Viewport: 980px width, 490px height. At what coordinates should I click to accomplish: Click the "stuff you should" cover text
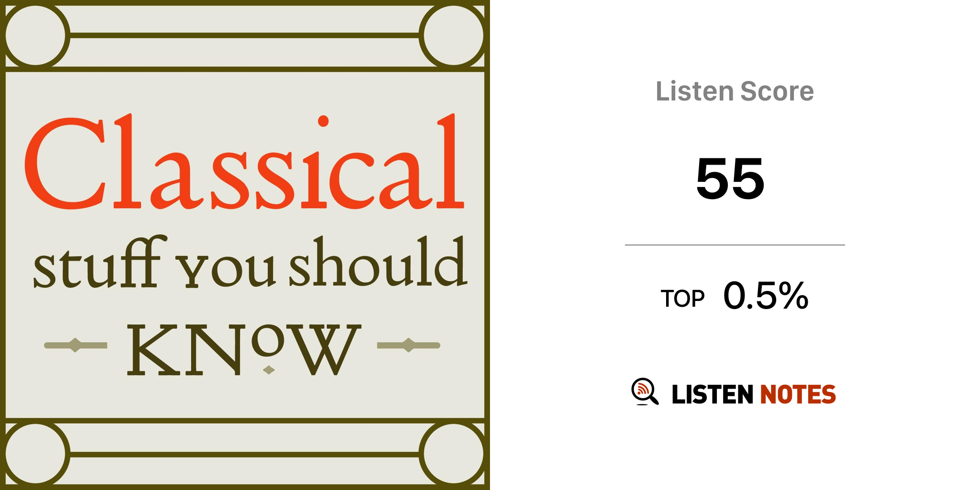pyautogui.click(x=250, y=263)
